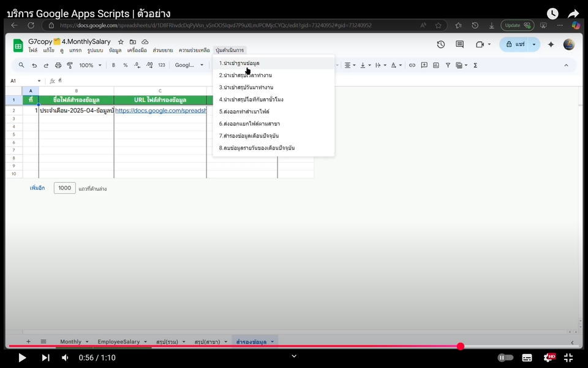Toggle percent number format
The image size is (588, 368).
pyautogui.click(x=125, y=64)
